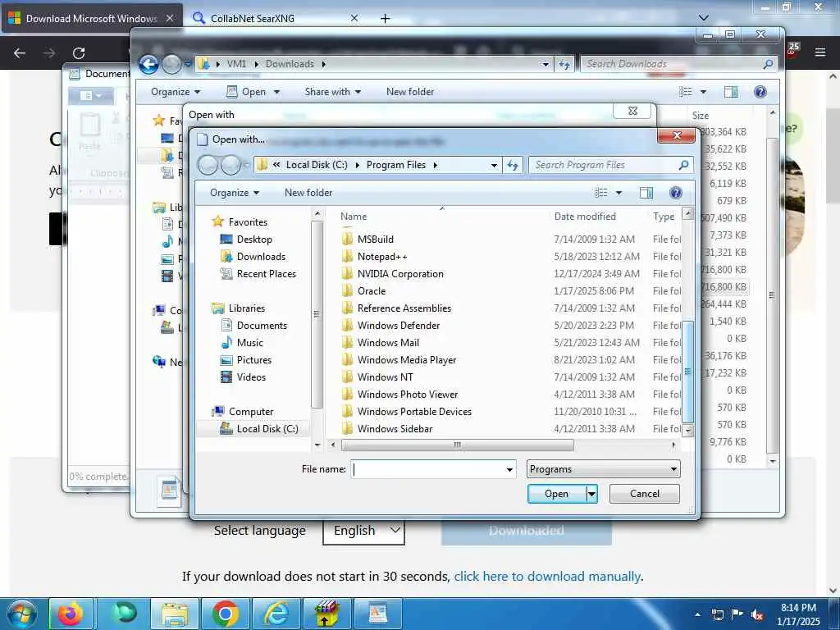Select the Windows Photo Viewer folder

407,395
